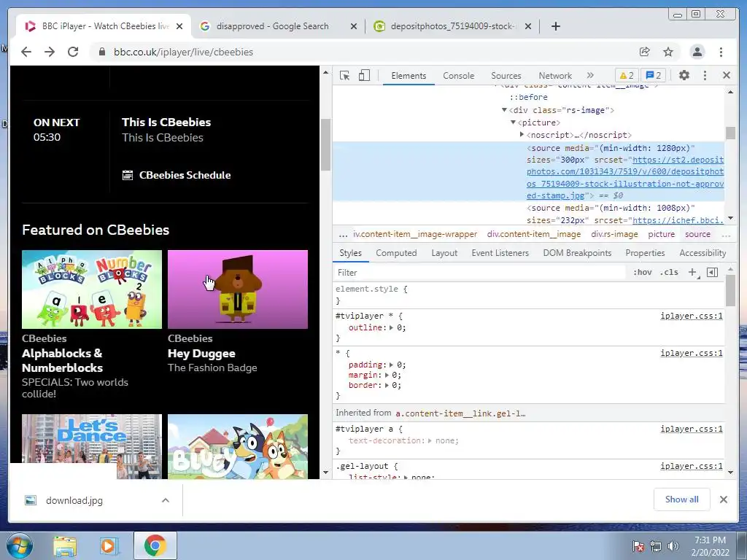This screenshot has height=560, width=747.
Task: Click the styles Filter input
Action: click(x=480, y=273)
